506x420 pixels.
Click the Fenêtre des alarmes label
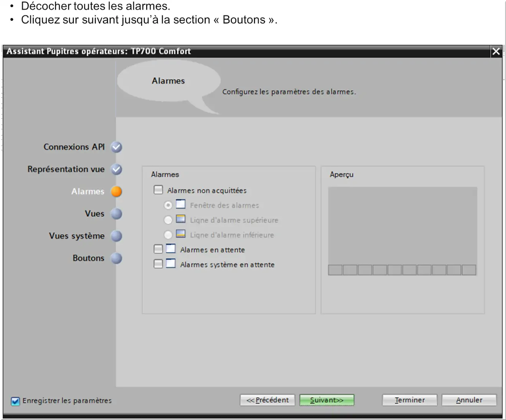(x=225, y=205)
